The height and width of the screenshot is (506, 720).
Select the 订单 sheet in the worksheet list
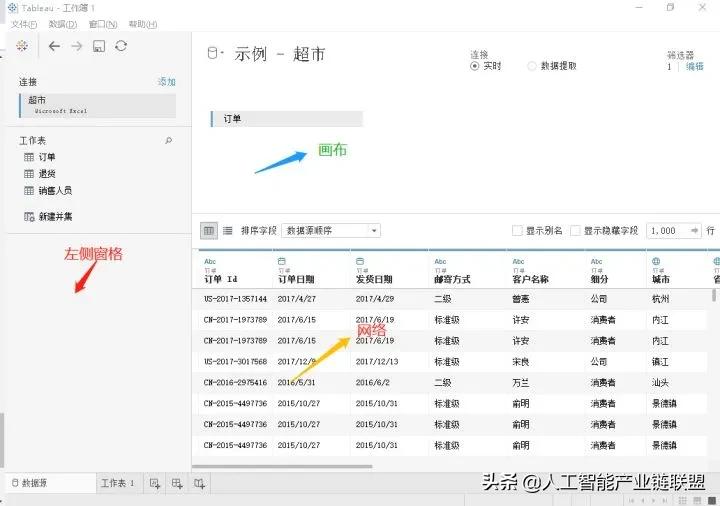(47, 157)
